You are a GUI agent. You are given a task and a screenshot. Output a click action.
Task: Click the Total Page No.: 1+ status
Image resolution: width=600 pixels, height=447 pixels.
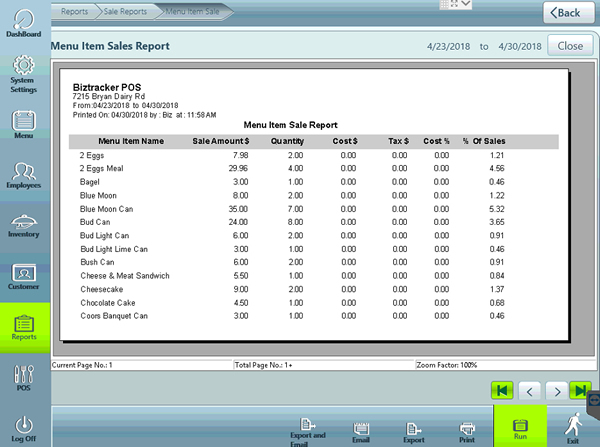pos(263,365)
